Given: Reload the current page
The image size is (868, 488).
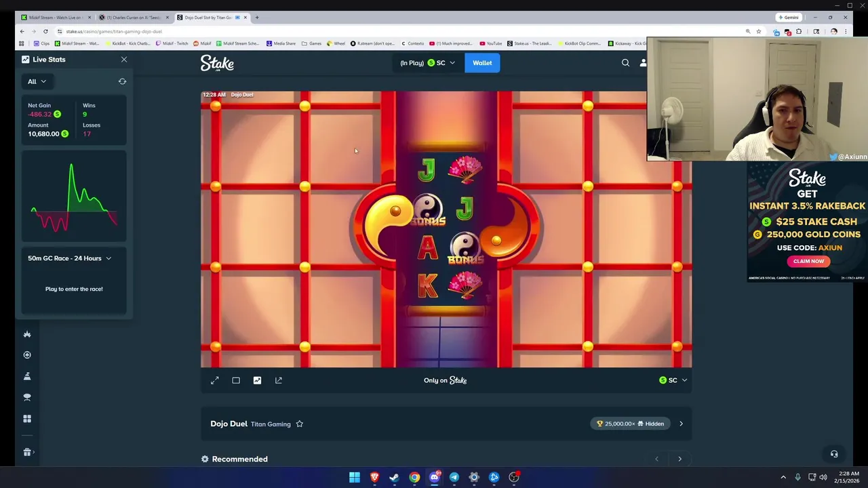Looking at the screenshot, I should pos(45,31).
